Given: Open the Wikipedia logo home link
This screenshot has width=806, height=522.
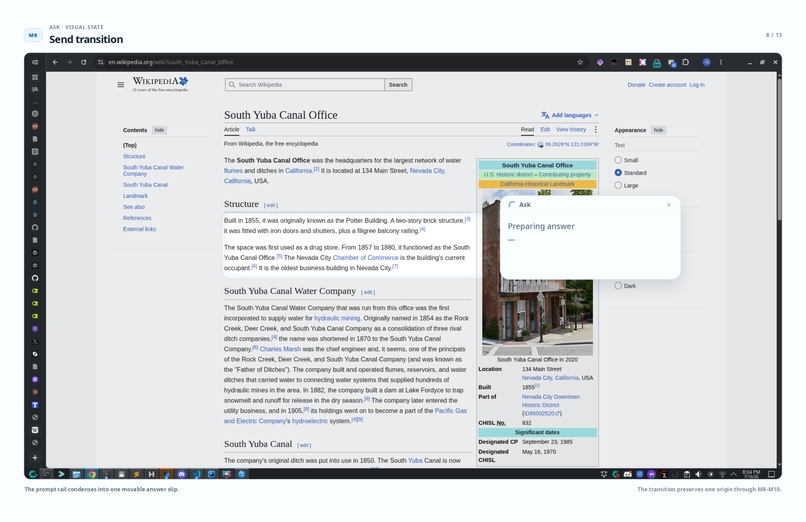Looking at the screenshot, I should (x=160, y=84).
